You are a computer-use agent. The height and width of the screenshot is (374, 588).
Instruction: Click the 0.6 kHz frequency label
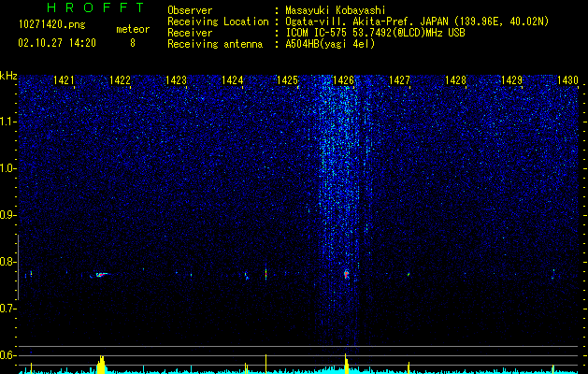click(x=7, y=355)
